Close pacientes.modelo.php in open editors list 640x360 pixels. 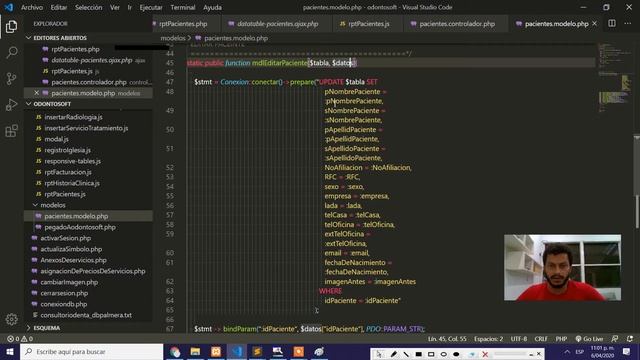36,93
